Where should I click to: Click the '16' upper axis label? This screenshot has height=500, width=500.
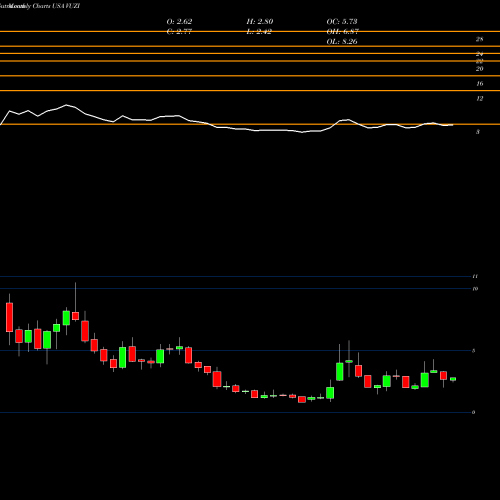[x=479, y=84]
